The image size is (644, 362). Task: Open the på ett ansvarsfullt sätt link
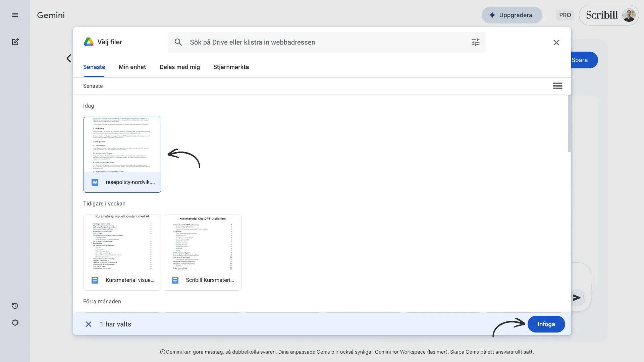point(506,352)
